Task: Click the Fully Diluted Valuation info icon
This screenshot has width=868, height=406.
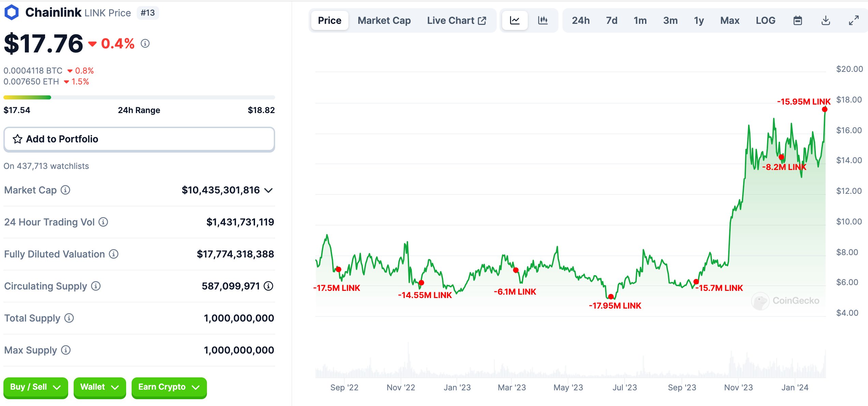Action: pyautogui.click(x=114, y=254)
